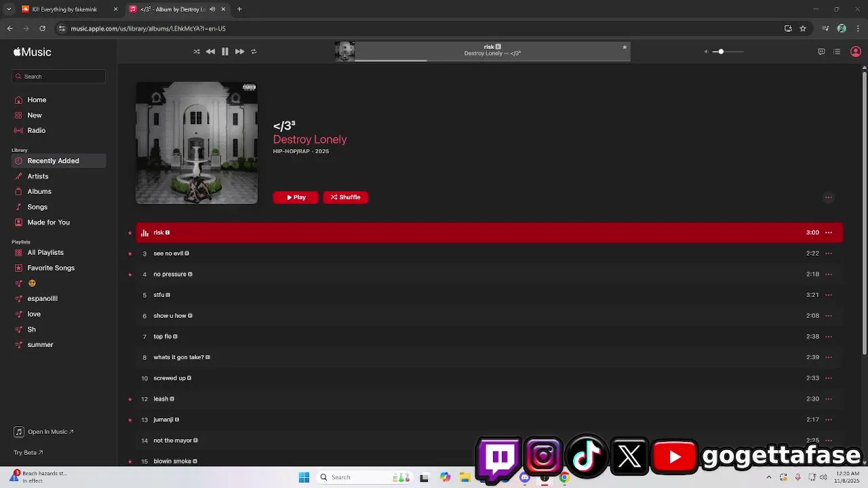Open Made for You
The image size is (868, 488).
pyautogui.click(x=48, y=222)
